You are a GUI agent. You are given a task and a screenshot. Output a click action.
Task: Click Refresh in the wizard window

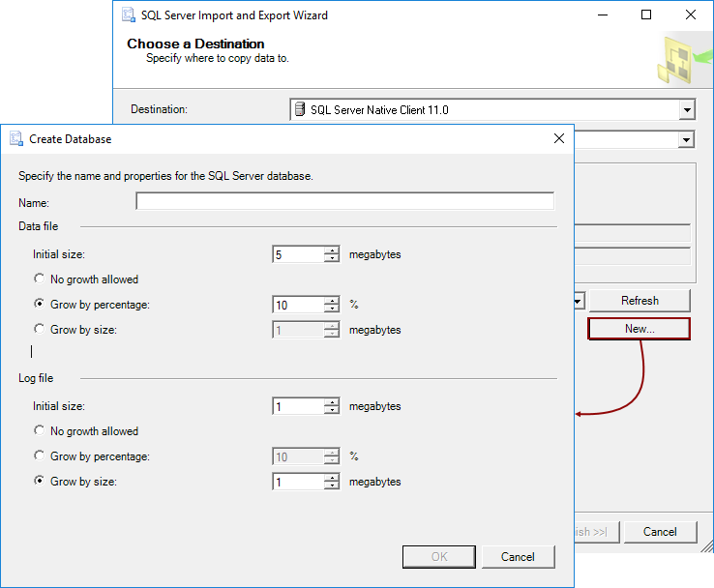pos(640,301)
